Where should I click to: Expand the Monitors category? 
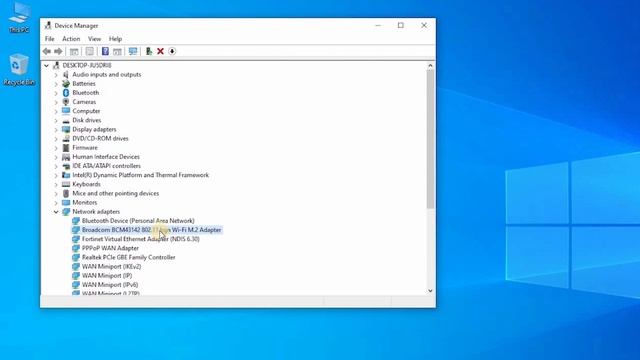point(56,203)
